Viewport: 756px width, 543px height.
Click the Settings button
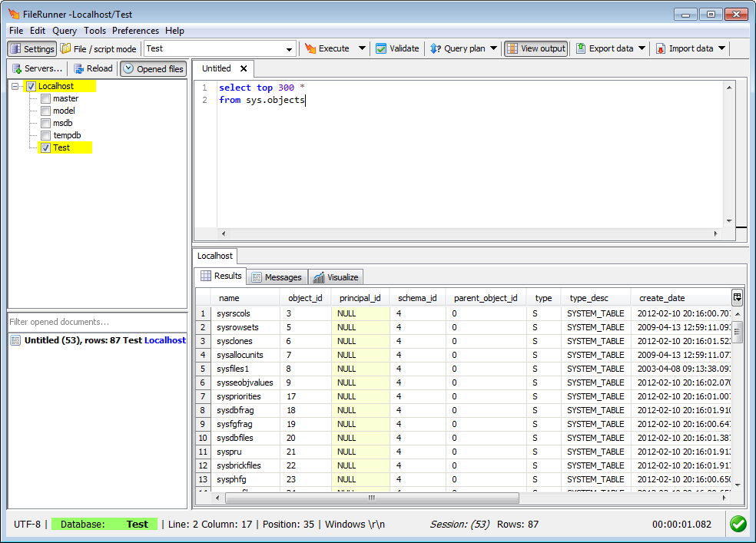point(31,48)
